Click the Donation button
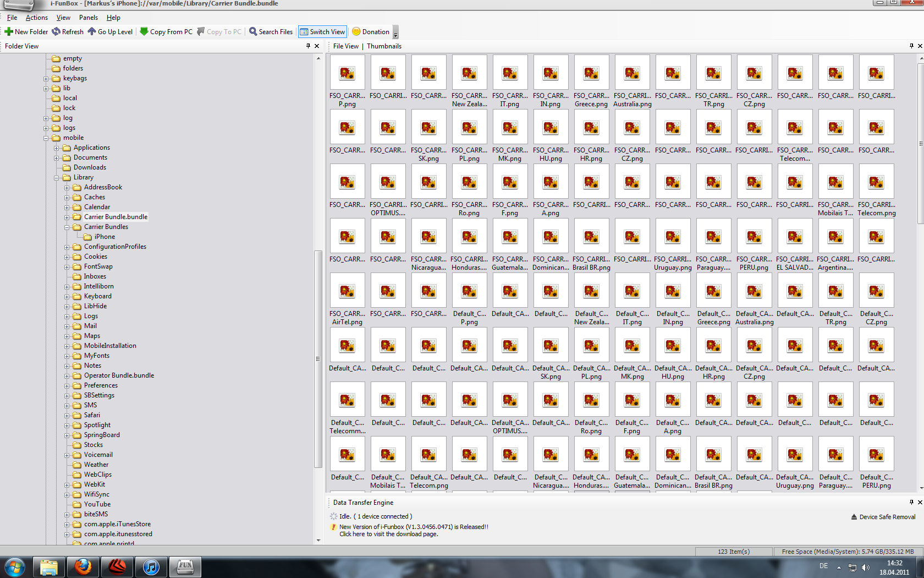 pyautogui.click(x=371, y=31)
